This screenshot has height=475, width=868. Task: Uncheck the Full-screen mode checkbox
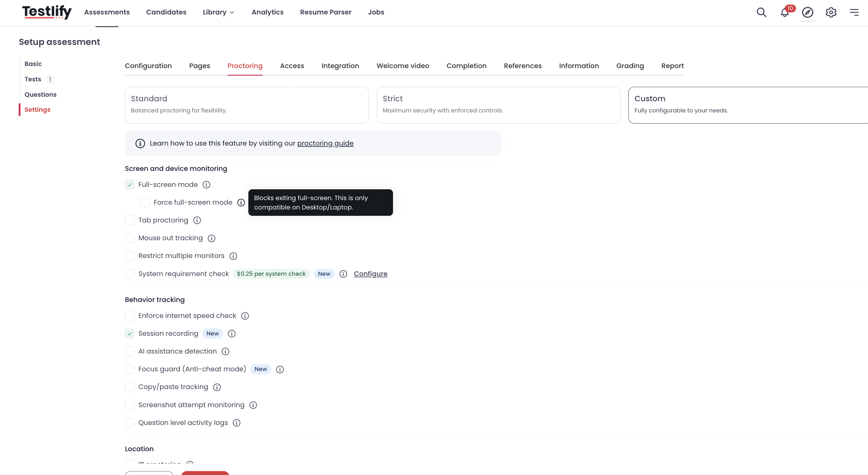[130, 185]
